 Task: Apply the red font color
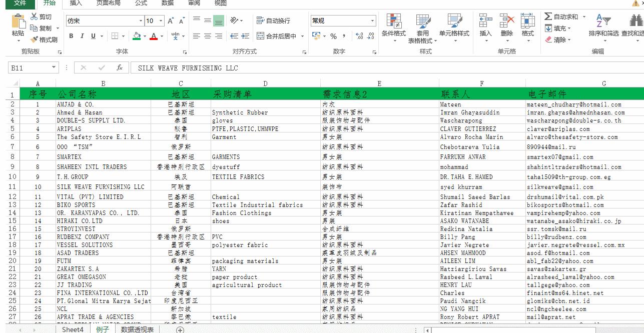pos(153,36)
